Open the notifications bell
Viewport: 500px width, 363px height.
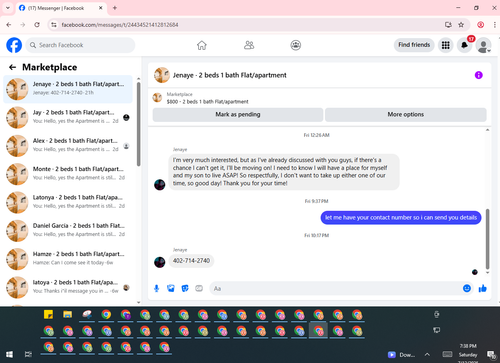(x=464, y=45)
